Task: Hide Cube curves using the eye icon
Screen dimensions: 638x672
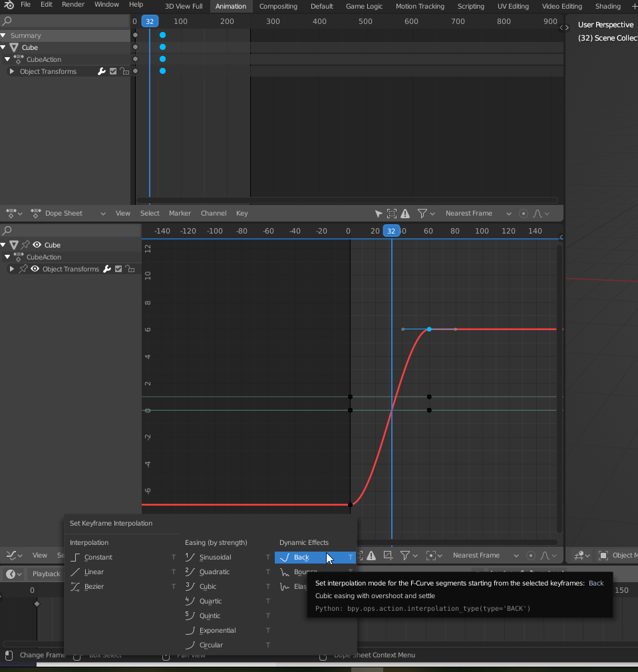Action: pyautogui.click(x=37, y=245)
